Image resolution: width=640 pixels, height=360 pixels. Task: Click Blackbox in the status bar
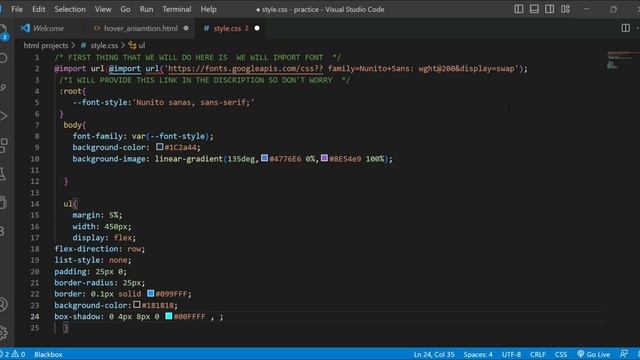pyautogui.click(x=48, y=354)
